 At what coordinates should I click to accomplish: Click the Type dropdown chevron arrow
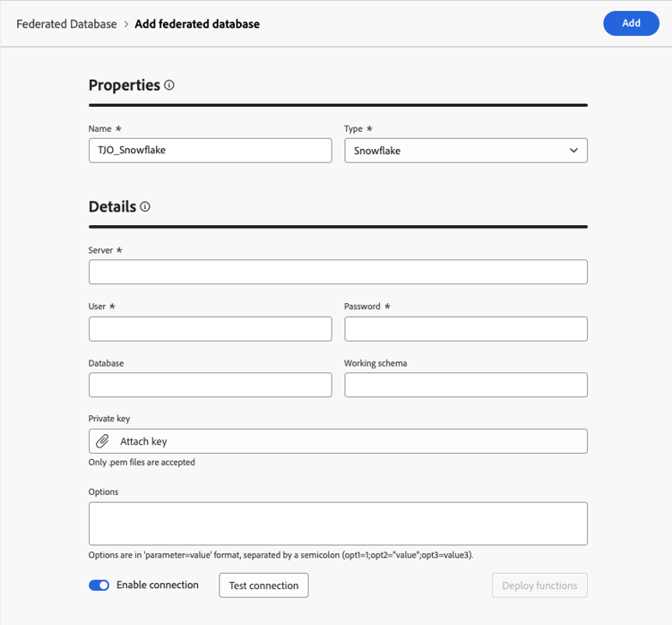(573, 151)
